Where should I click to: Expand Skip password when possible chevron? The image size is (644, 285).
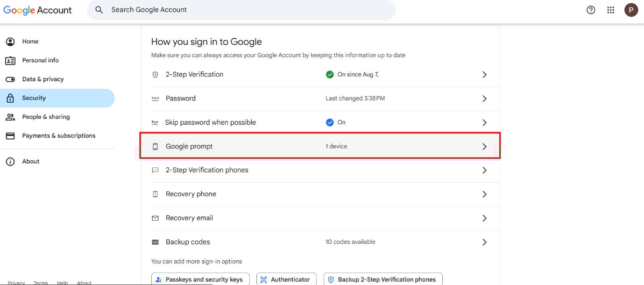(x=484, y=122)
